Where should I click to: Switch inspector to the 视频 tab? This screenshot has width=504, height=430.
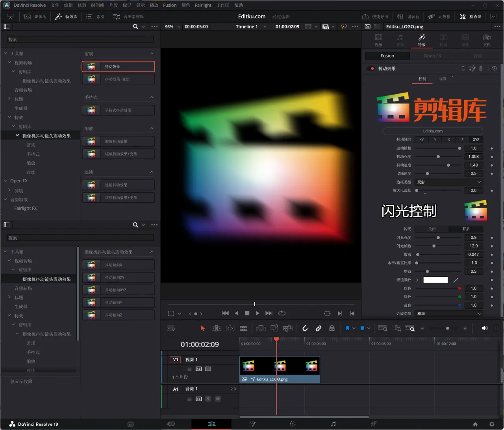[x=378, y=40]
